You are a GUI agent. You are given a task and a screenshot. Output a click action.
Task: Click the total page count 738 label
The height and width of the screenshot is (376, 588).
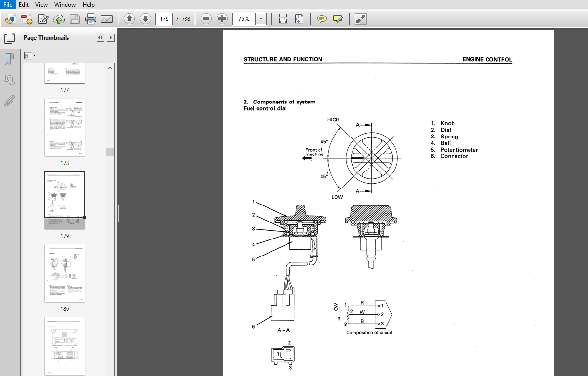tap(186, 19)
